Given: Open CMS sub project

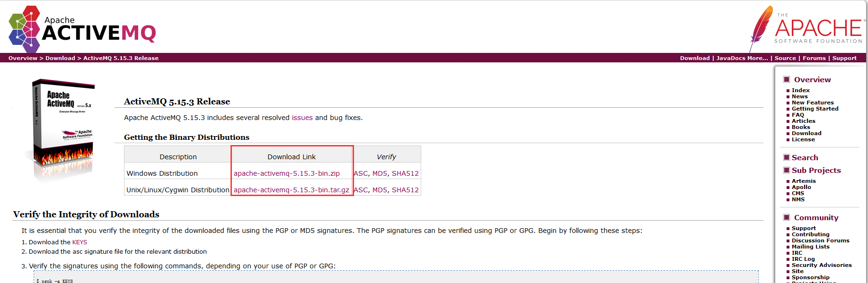Looking at the screenshot, I should point(798,193).
